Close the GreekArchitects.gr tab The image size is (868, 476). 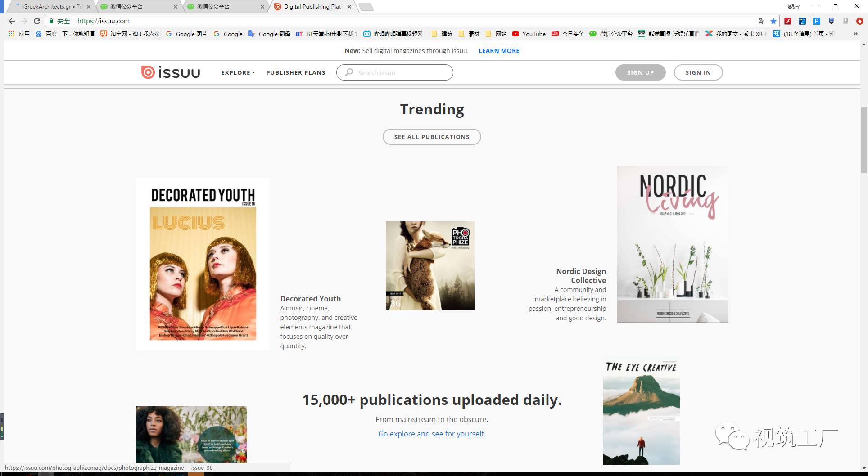click(x=89, y=7)
